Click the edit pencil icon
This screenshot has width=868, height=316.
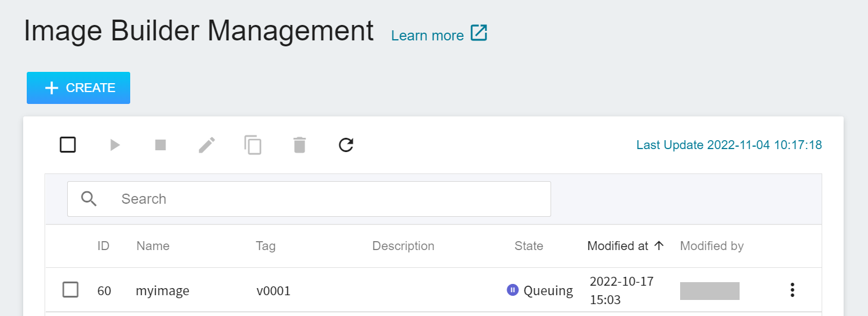pos(207,145)
